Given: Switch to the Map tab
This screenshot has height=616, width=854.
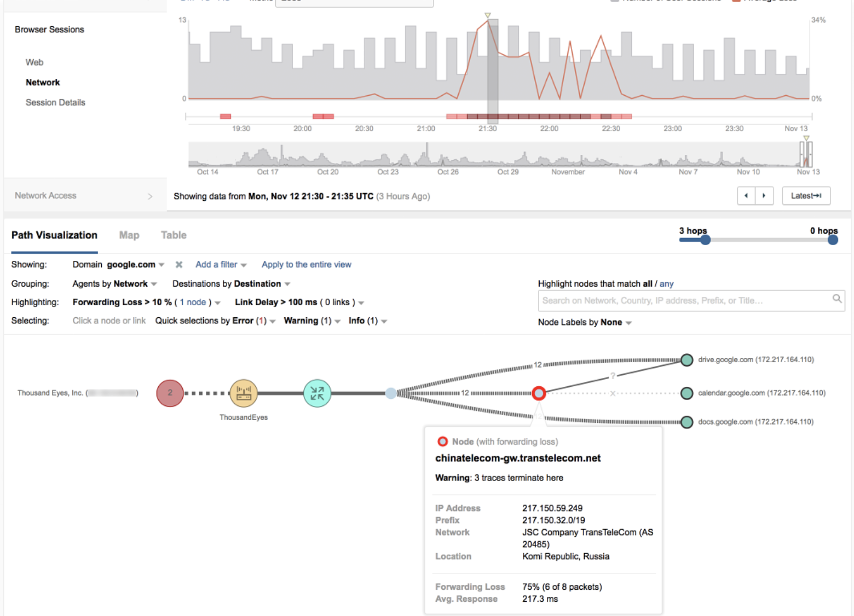Looking at the screenshot, I should (x=129, y=235).
